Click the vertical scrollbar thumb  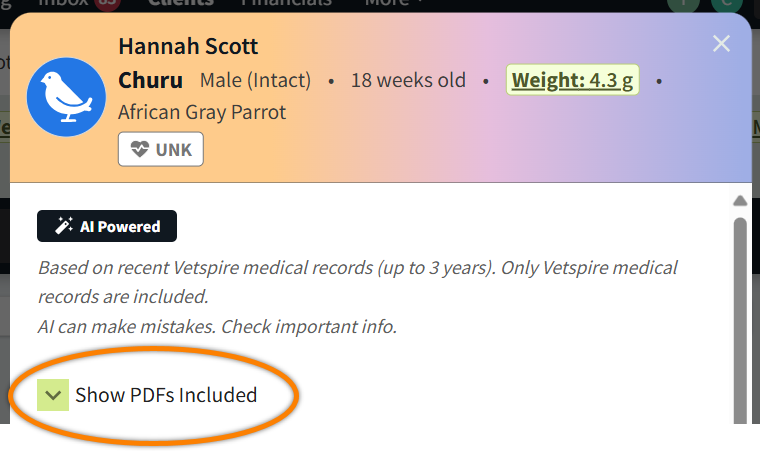tap(740, 320)
